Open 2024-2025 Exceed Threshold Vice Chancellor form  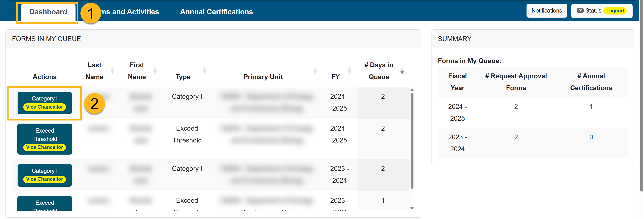45,139
